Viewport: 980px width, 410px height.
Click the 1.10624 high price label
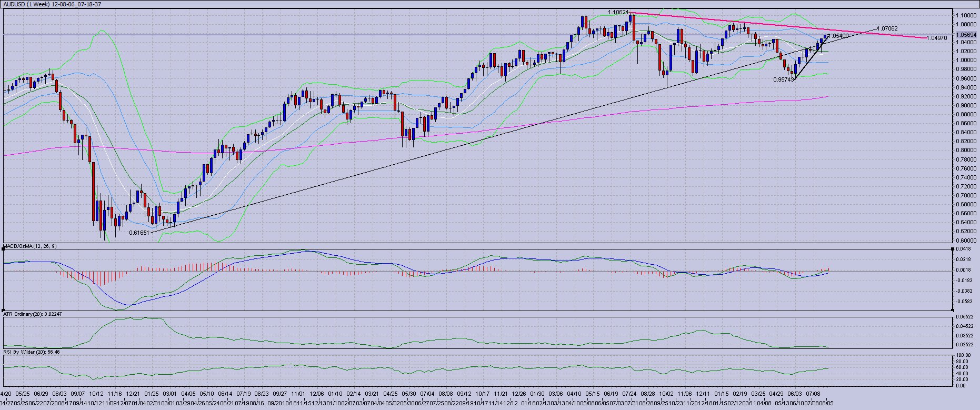point(618,12)
